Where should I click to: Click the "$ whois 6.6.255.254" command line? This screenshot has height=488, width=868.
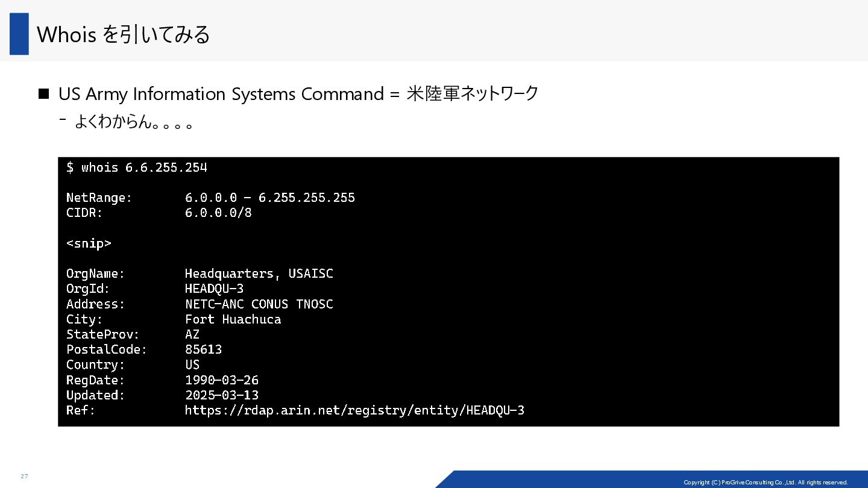137,167
